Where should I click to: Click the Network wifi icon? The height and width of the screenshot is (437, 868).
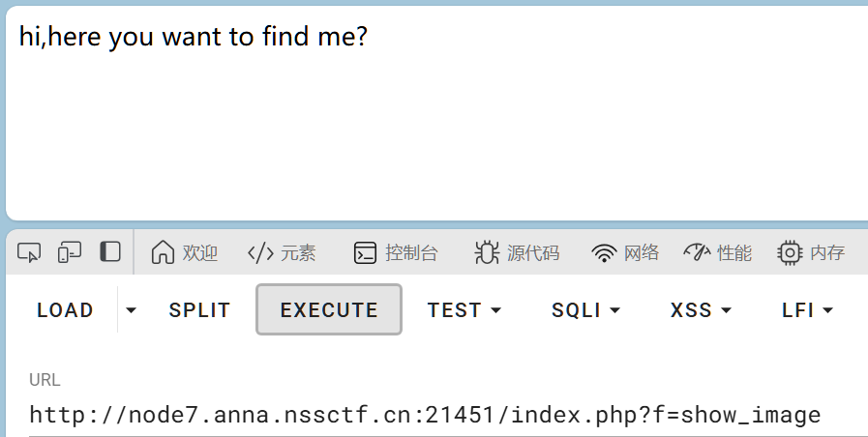(605, 253)
